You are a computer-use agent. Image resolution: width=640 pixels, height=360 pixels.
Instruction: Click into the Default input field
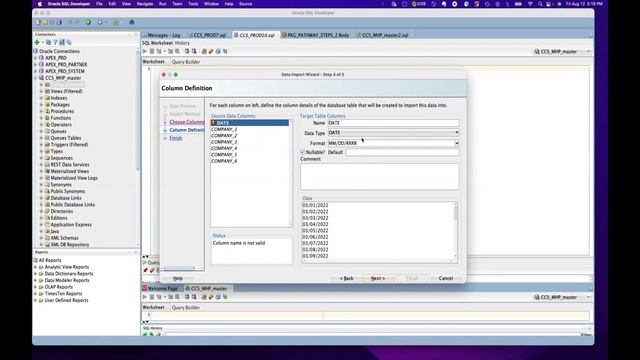[x=402, y=152]
